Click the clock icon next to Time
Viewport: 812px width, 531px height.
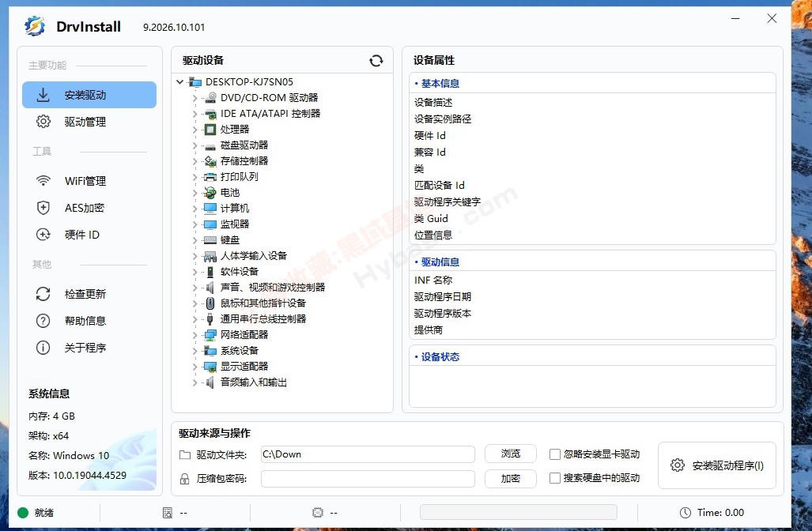click(x=685, y=512)
